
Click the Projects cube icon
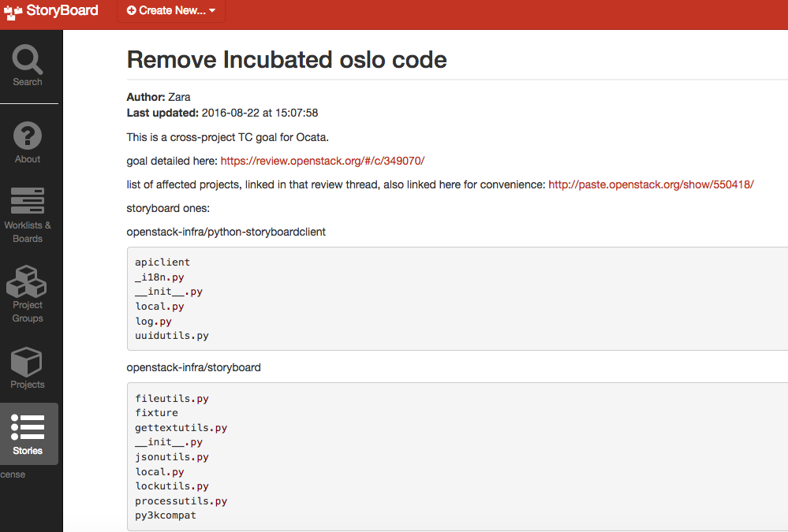pos(27,362)
